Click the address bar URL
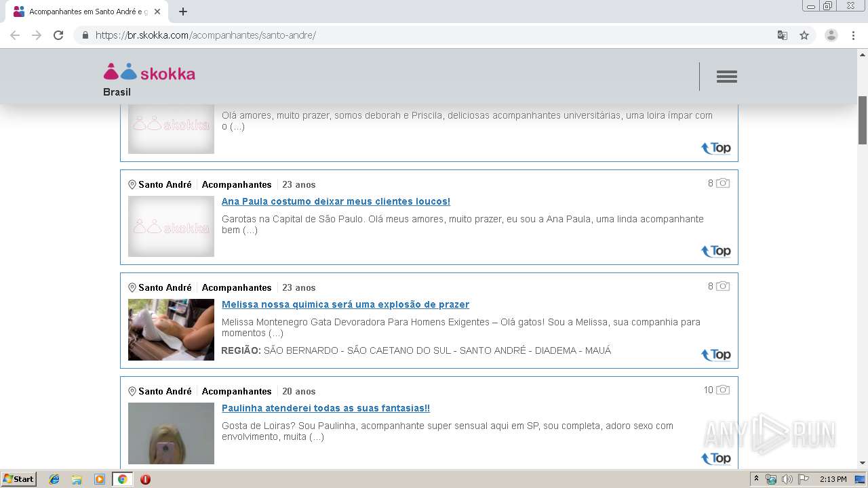Viewport: 868px width, 488px height. coord(205,35)
